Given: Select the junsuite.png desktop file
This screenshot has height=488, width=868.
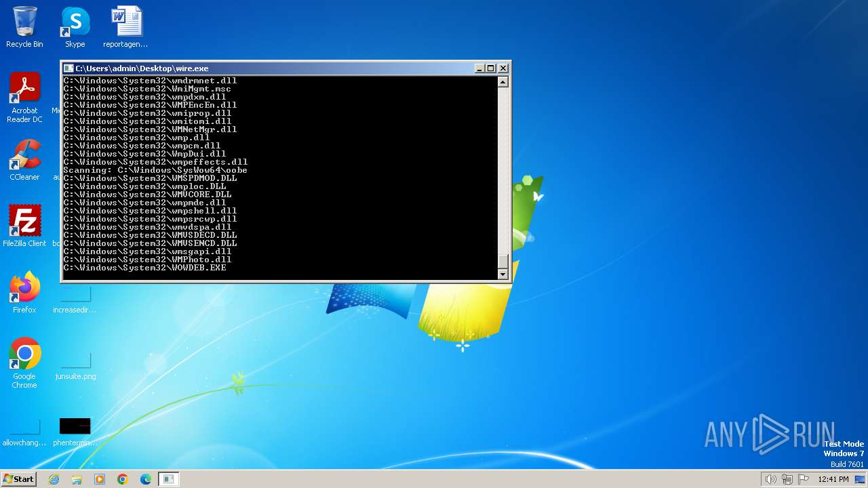Looking at the screenshot, I should (x=75, y=366).
